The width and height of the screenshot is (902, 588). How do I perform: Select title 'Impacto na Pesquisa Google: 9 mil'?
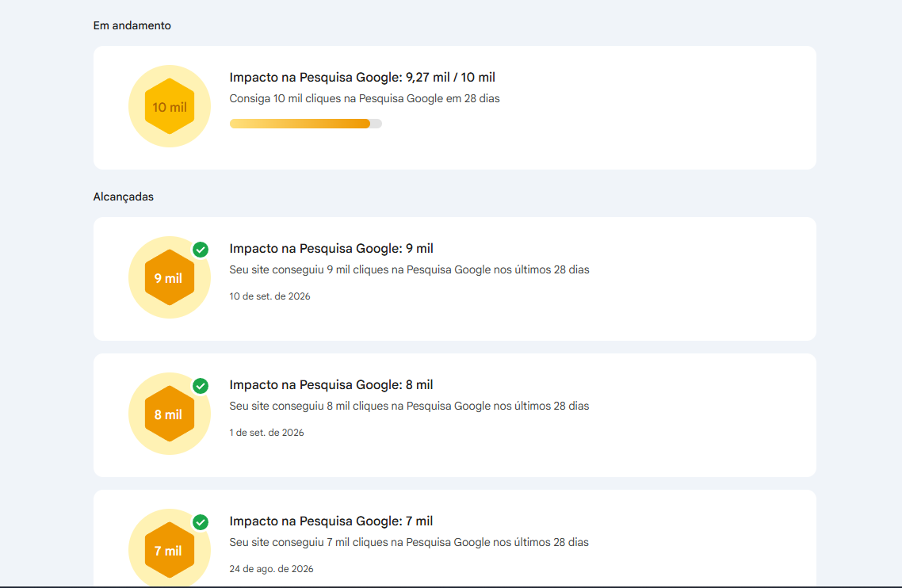[x=331, y=249]
